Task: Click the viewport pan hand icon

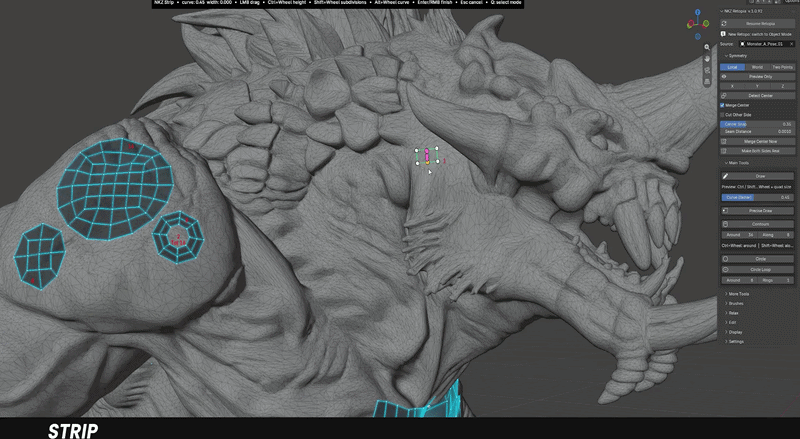Action: point(707,59)
